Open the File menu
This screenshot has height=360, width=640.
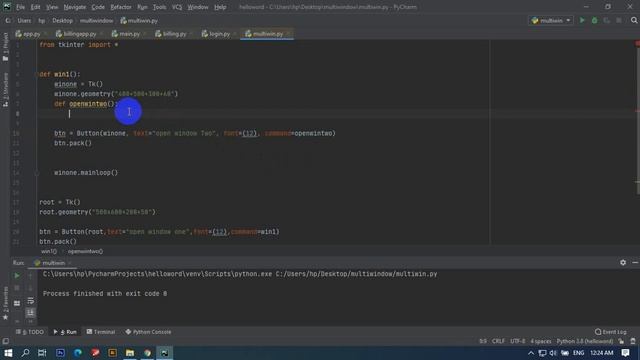(x=20, y=7)
